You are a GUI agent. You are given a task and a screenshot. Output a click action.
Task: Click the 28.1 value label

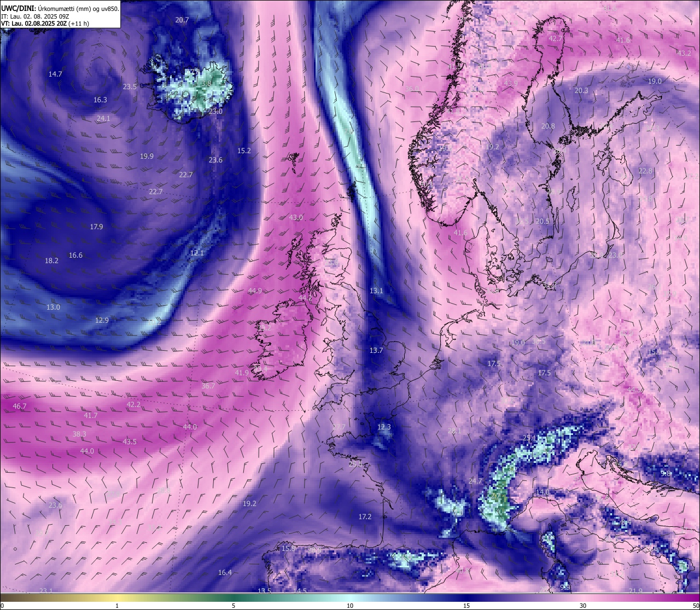click(454, 431)
